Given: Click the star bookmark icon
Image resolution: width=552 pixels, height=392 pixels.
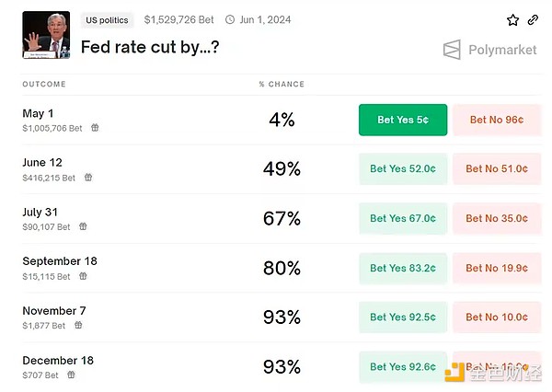Looking at the screenshot, I should click(x=513, y=19).
